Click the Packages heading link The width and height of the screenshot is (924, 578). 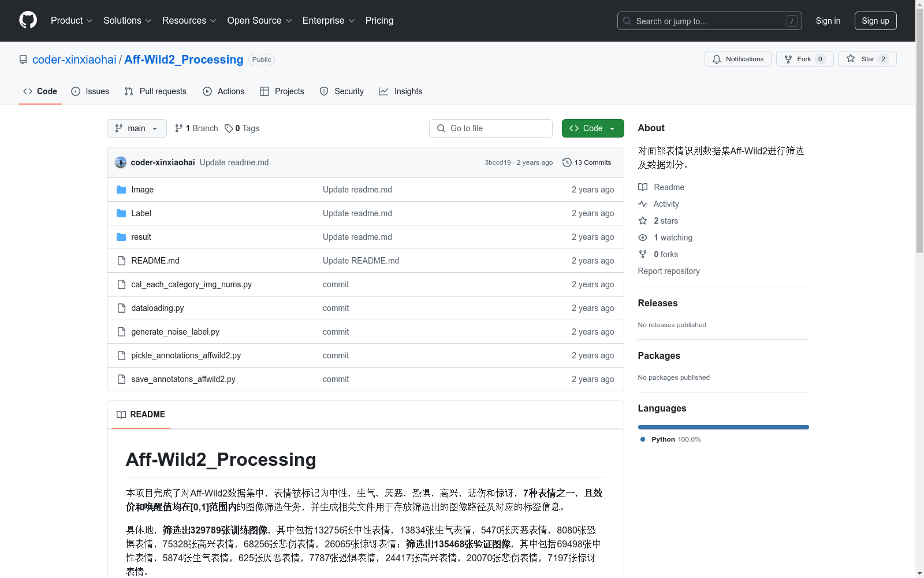659,355
